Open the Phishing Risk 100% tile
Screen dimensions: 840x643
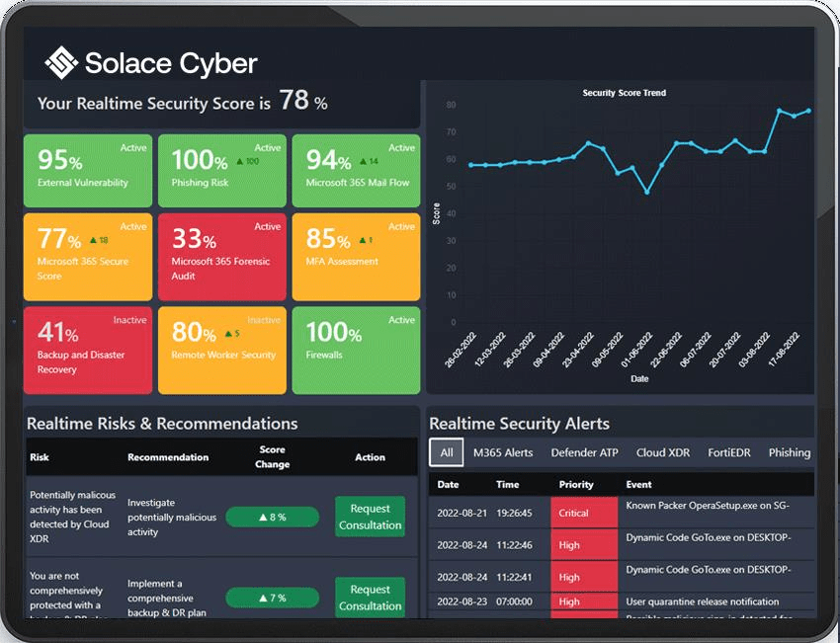pyautogui.click(x=222, y=171)
